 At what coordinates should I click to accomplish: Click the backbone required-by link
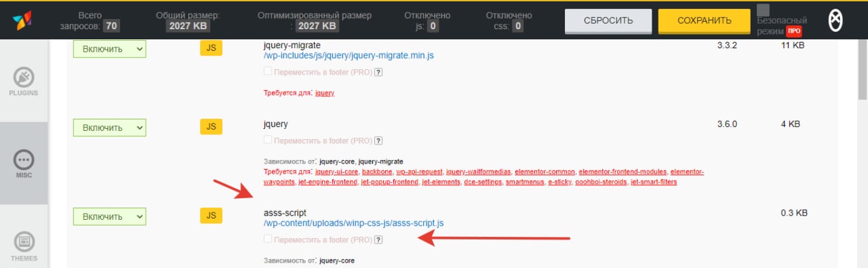coord(377,172)
